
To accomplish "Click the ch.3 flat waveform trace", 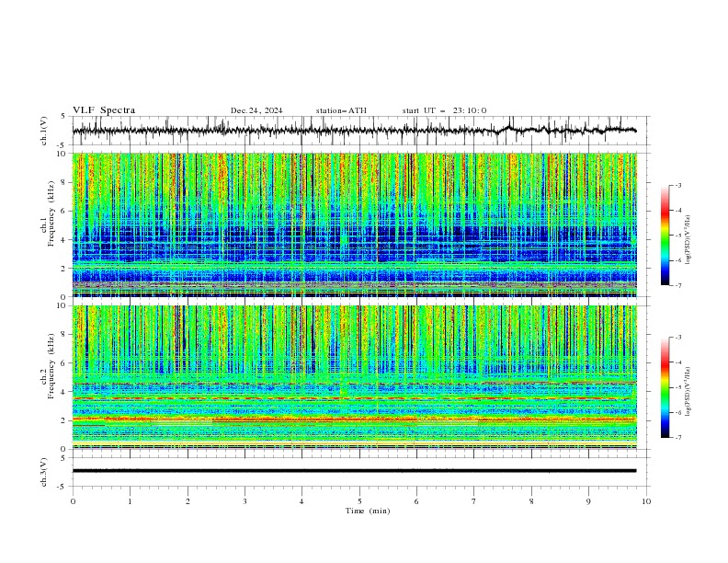I will (354, 471).
